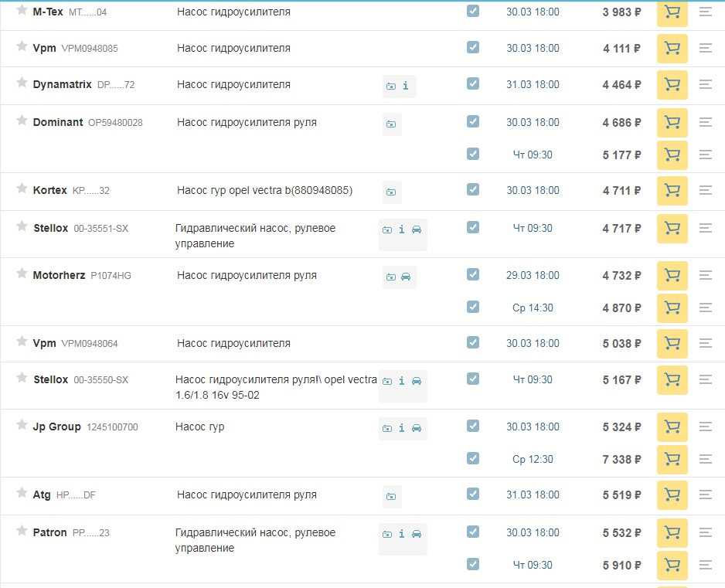Add Atg 5 519 ₽ pump to cart
This screenshot has height=588, width=725.
click(x=672, y=495)
